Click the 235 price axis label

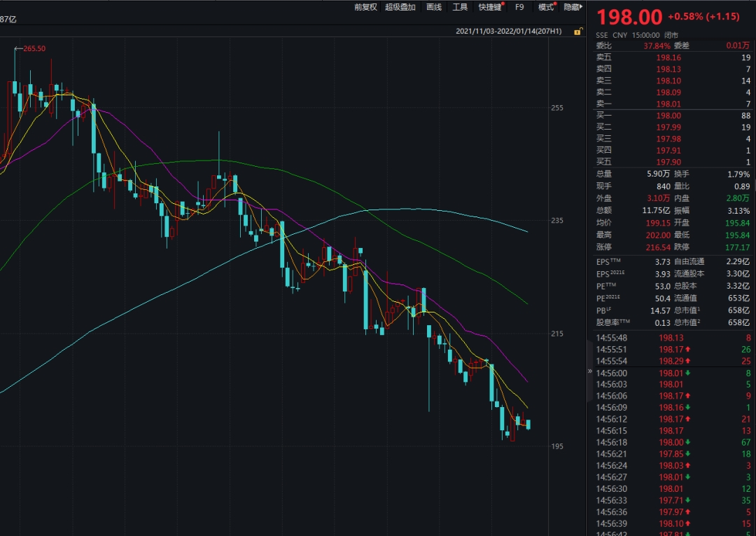[557, 221]
